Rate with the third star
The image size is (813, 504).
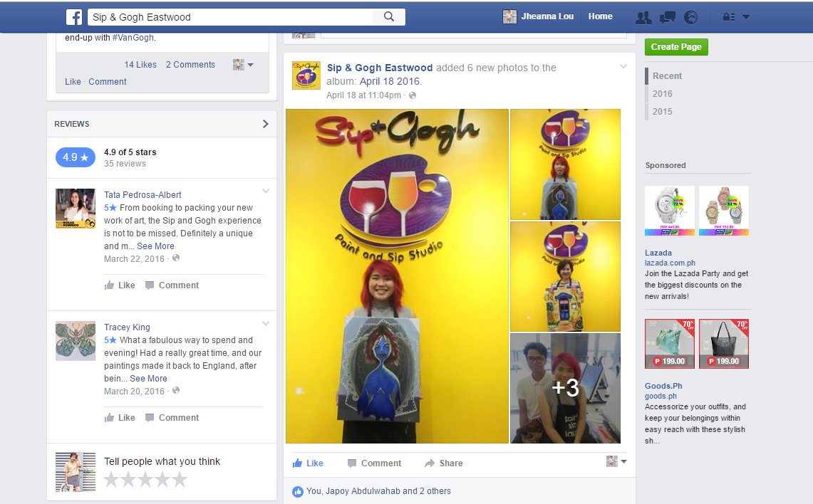point(145,480)
